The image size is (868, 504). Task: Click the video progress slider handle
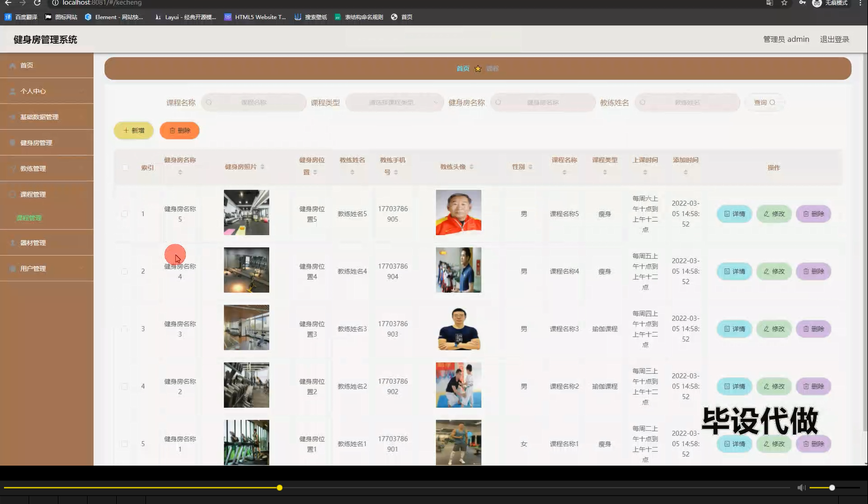[279, 488]
